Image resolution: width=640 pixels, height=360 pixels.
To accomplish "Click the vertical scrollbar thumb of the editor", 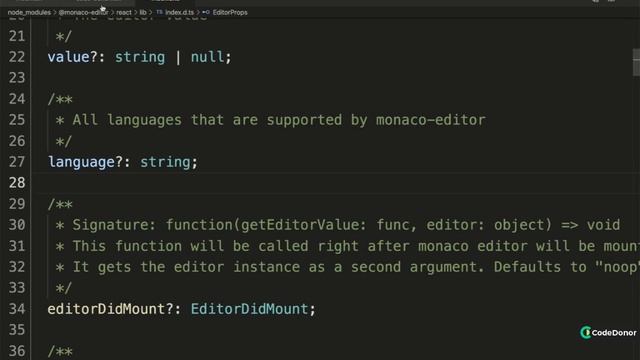I will (x=636, y=62).
